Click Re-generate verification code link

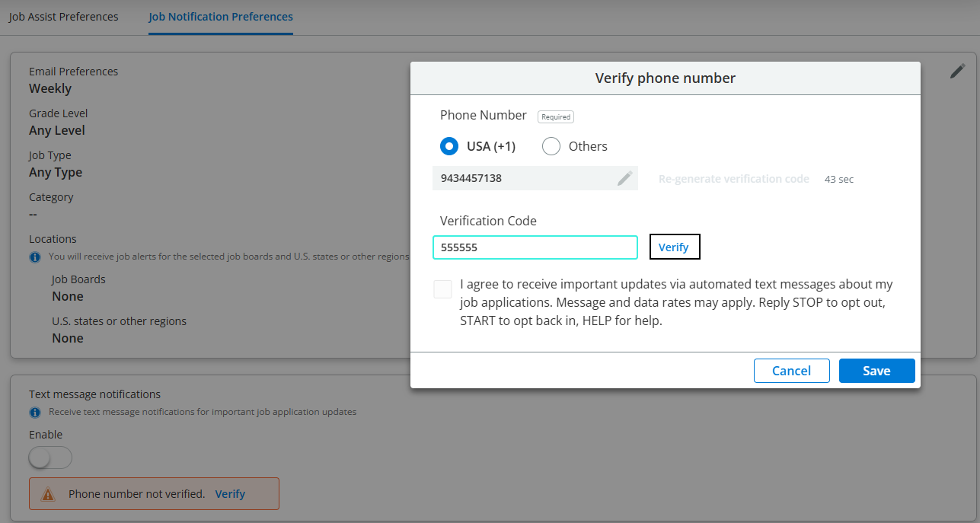click(734, 179)
